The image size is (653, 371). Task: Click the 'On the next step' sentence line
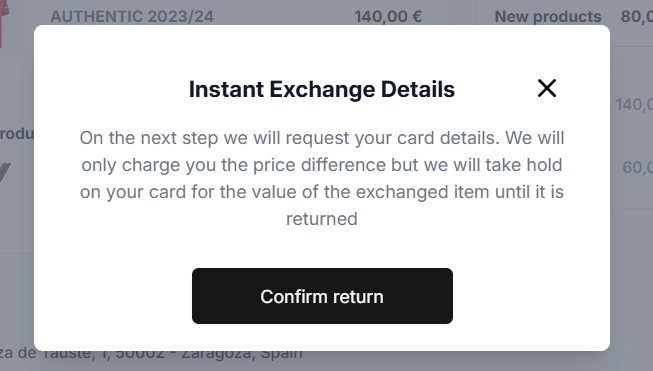pyautogui.click(x=322, y=138)
